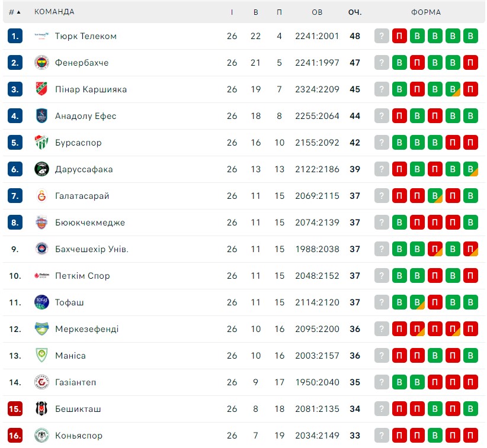Click the Galatasaray team logo
Viewport: 487px width, 448px height.
pyautogui.click(x=41, y=196)
